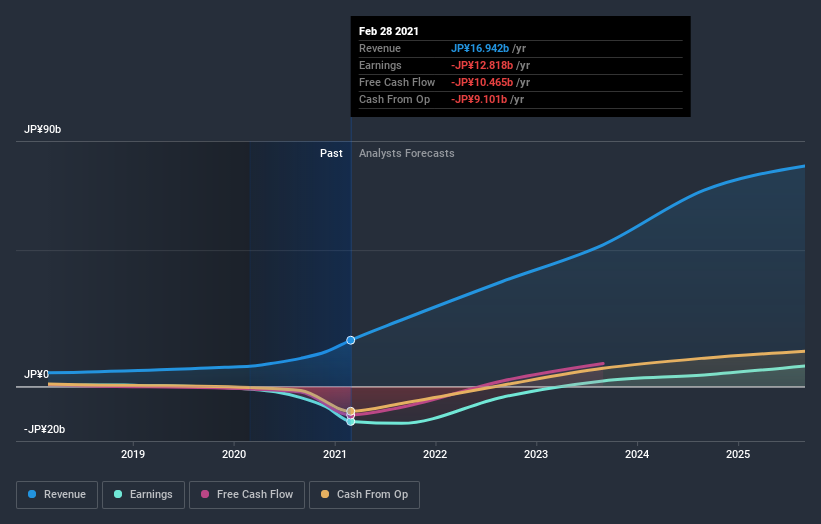Toggle the Earnings legend button
The width and height of the screenshot is (821, 524).
(x=143, y=495)
